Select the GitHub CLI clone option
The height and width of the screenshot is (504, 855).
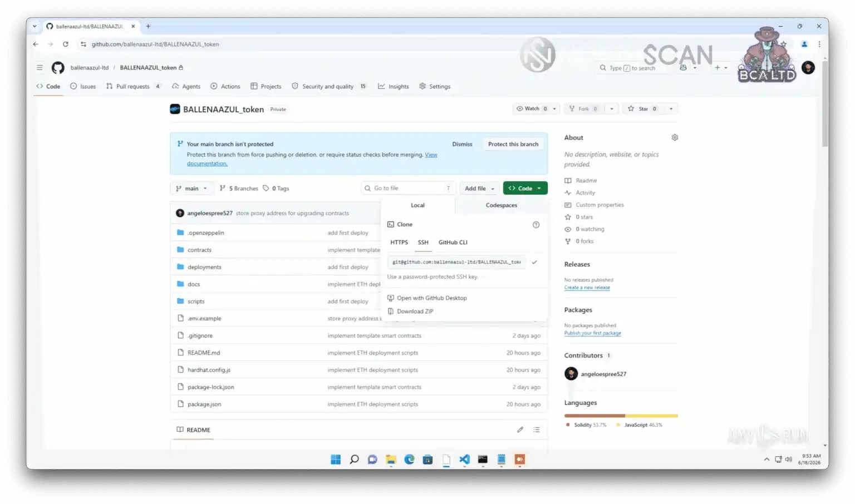(453, 243)
